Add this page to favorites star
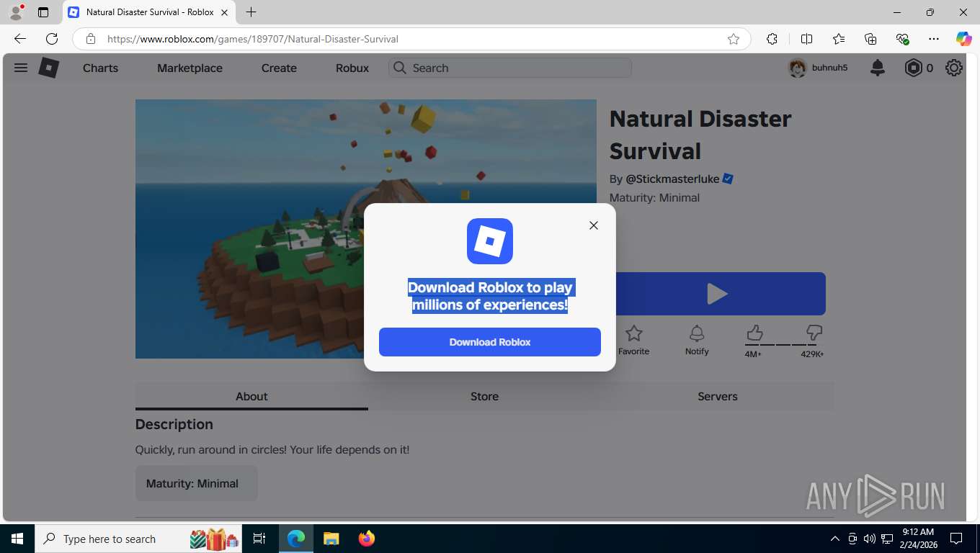Image resolution: width=980 pixels, height=553 pixels. point(734,39)
